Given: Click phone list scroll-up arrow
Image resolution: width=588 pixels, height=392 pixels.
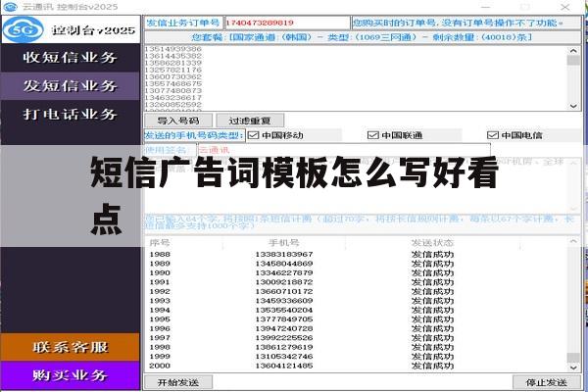Looking at the screenshot, I should pos(573,51).
